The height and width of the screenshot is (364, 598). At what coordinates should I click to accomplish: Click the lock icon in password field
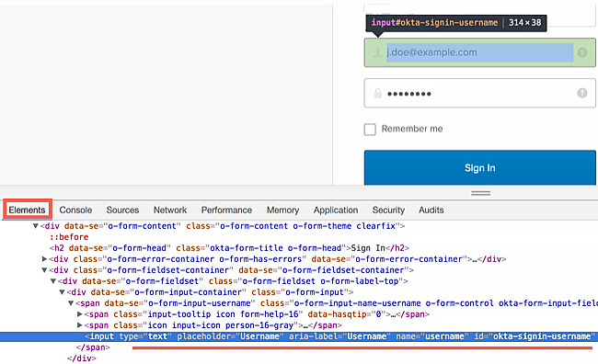[377, 94]
